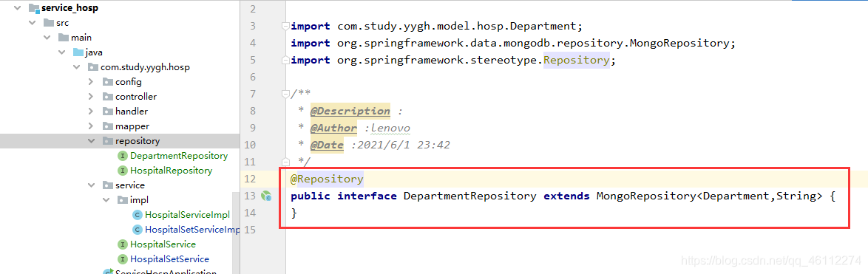Expand the config package

point(92,82)
